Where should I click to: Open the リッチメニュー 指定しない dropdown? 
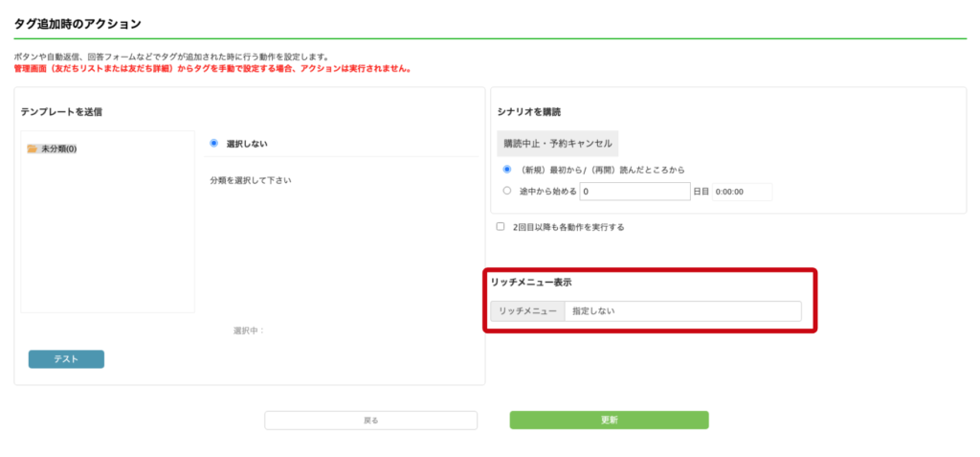click(682, 311)
